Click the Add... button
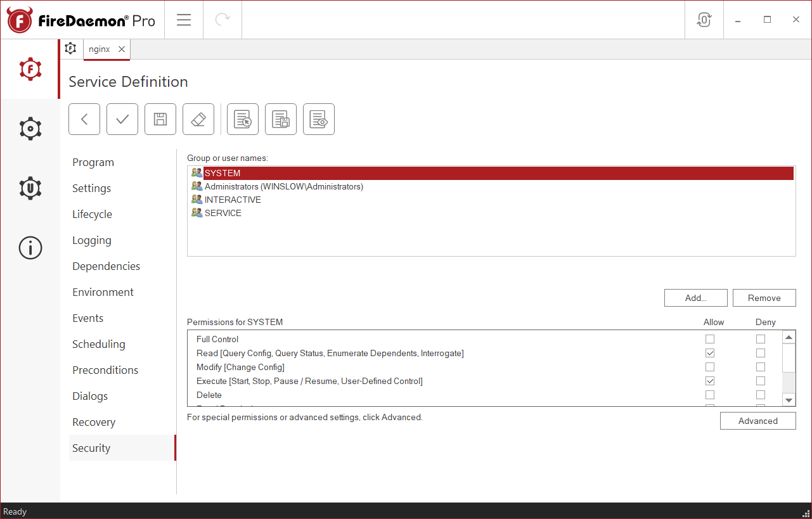Screen dimensions: 812x519 pyautogui.click(x=696, y=298)
